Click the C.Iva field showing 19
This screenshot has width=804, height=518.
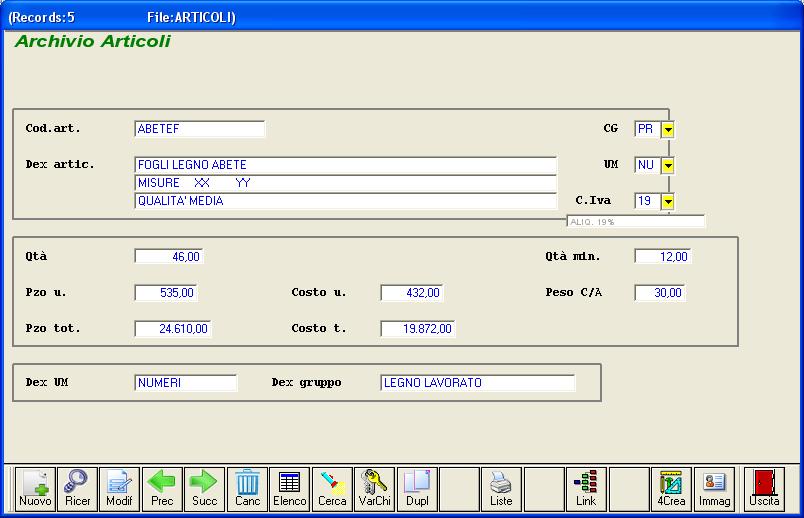click(648, 201)
